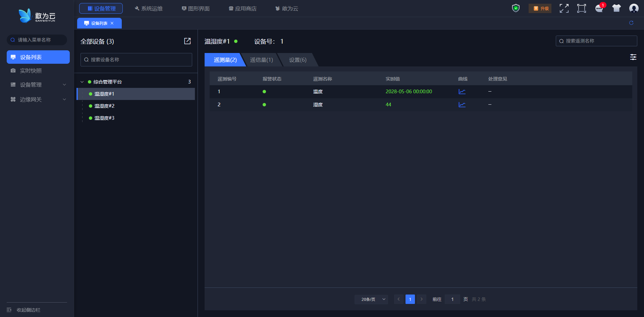This screenshot has width=644, height=317.
Task: Collapse the 综合管理平台 tree node
Action: point(82,82)
